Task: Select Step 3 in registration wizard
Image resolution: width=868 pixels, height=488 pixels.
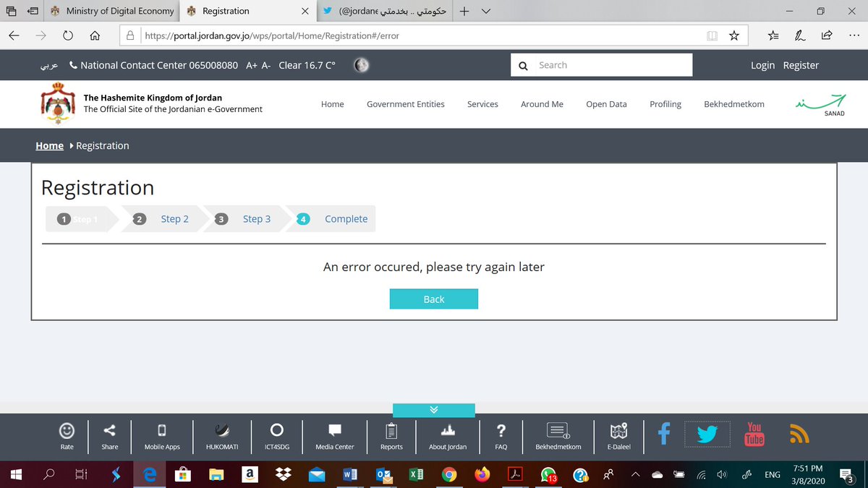Action: pyautogui.click(x=257, y=219)
